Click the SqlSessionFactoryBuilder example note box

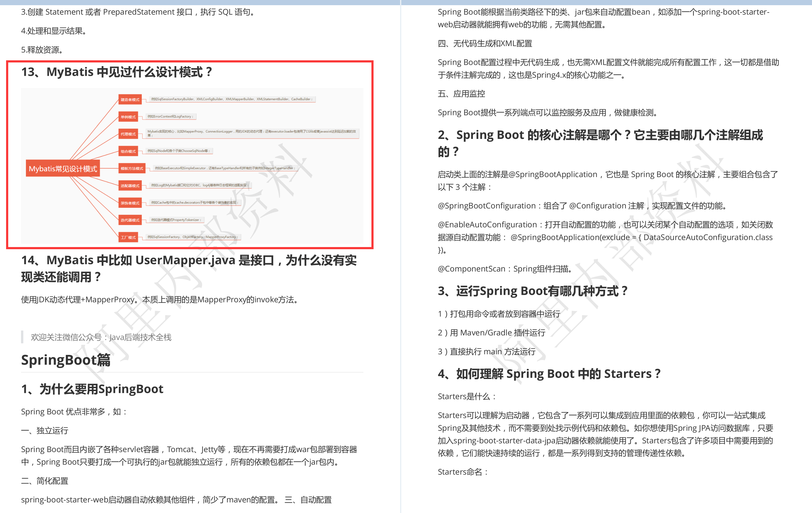pos(232,99)
